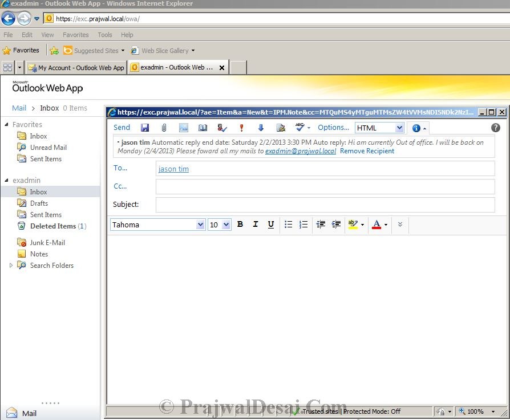This screenshot has width=510, height=420.
Task: Add to Favorites bar with the star-plus icon
Action: [54, 50]
